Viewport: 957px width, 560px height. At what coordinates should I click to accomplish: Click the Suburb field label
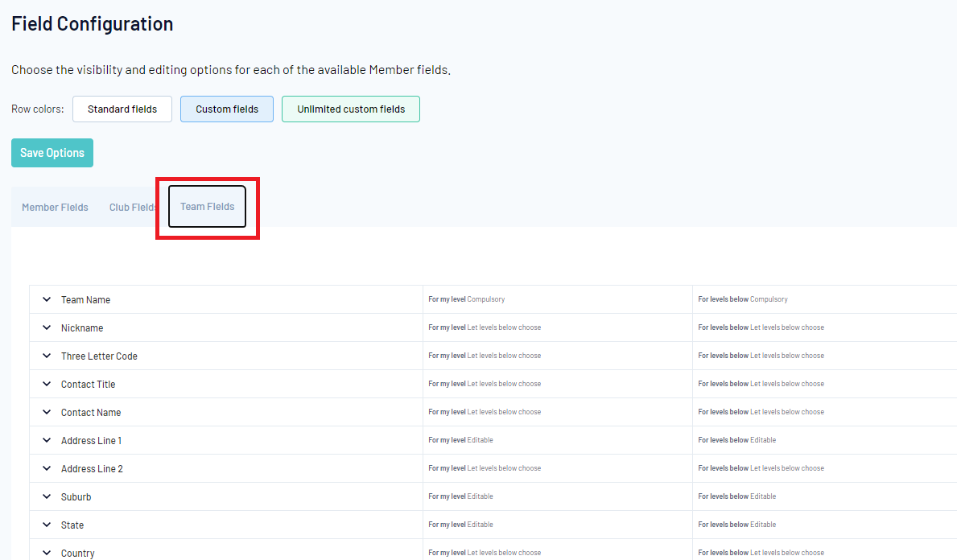click(76, 496)
